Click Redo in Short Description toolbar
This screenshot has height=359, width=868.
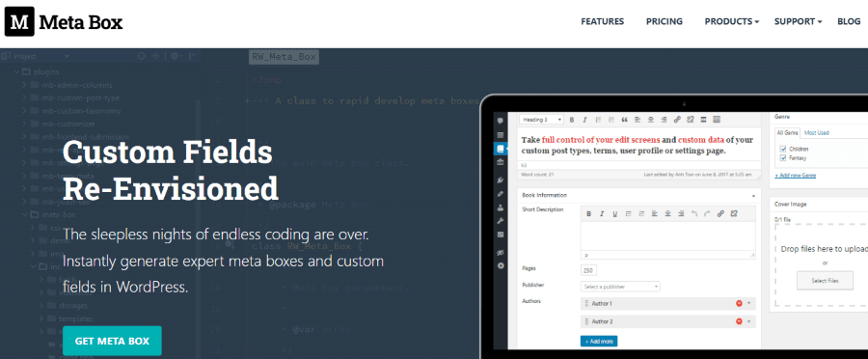click(707, 214)
